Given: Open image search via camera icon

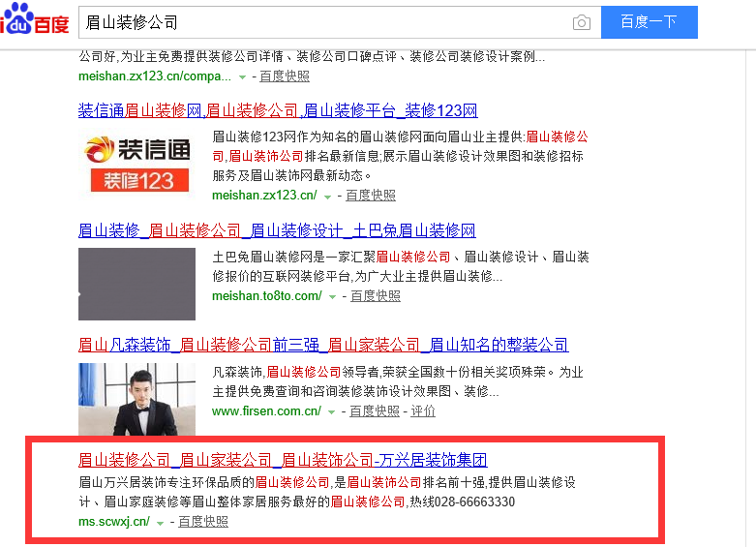Looking at the screenshot, I should point(581,22).
